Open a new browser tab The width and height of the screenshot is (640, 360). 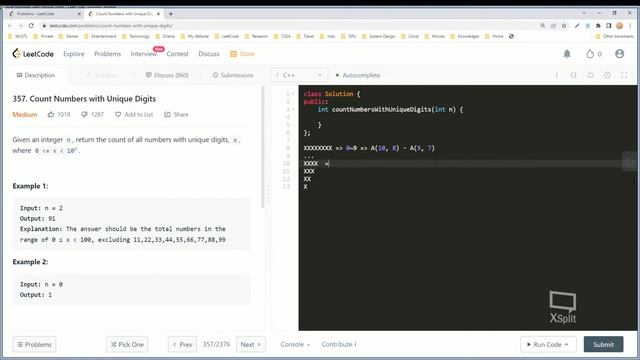pyautogui.click(x=171, y=13)
